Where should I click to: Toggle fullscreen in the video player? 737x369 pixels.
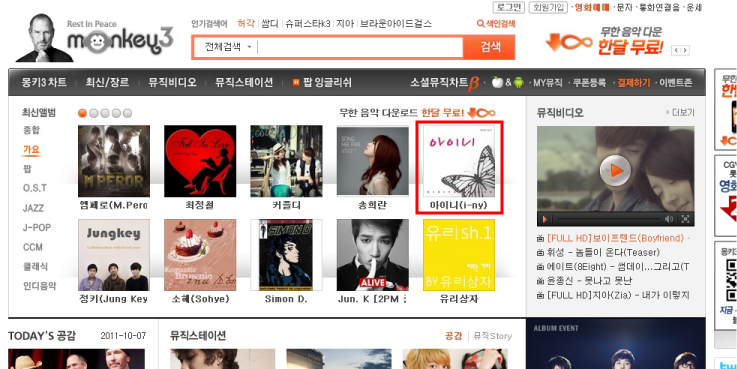[686, 219]
